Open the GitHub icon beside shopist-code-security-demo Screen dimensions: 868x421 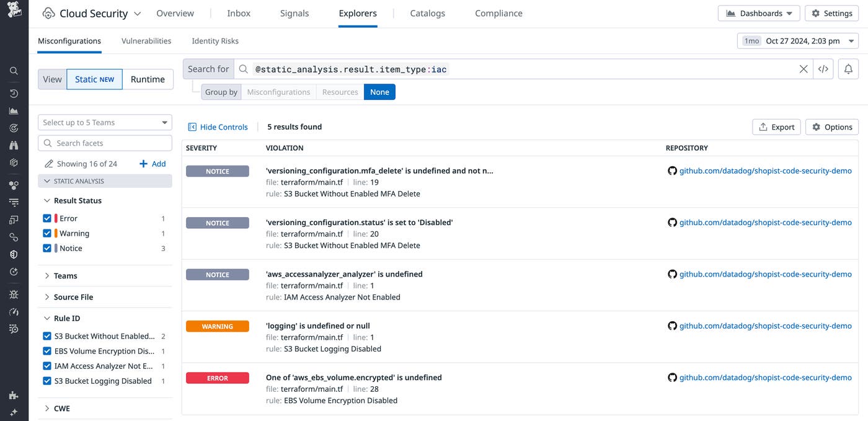click(x=673, y=171)
